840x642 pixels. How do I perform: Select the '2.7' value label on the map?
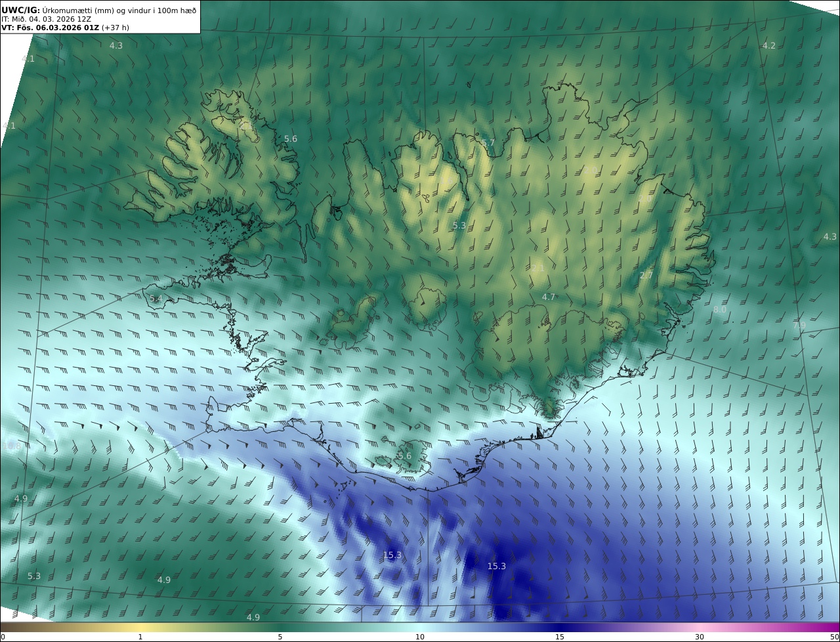[646, 275]
